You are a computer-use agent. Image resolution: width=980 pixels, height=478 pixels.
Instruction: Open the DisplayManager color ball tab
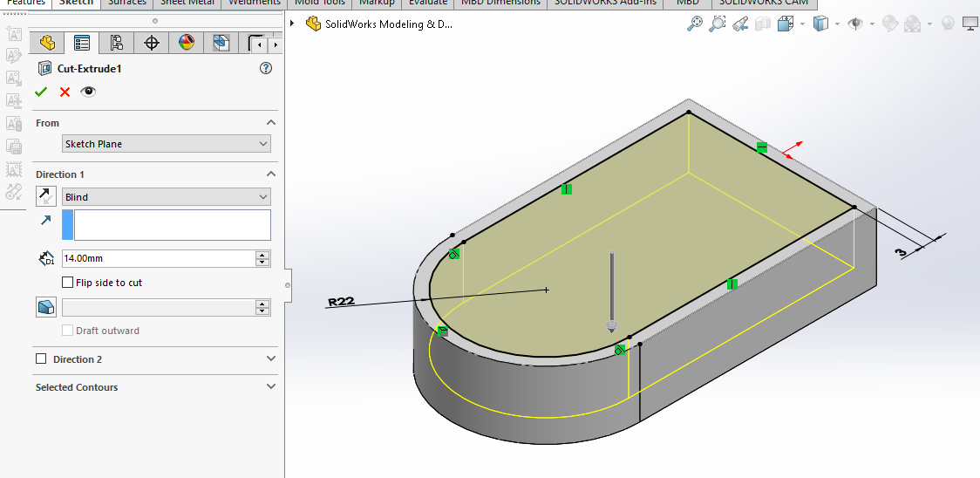pyautogui.click(x=186, y=43)
